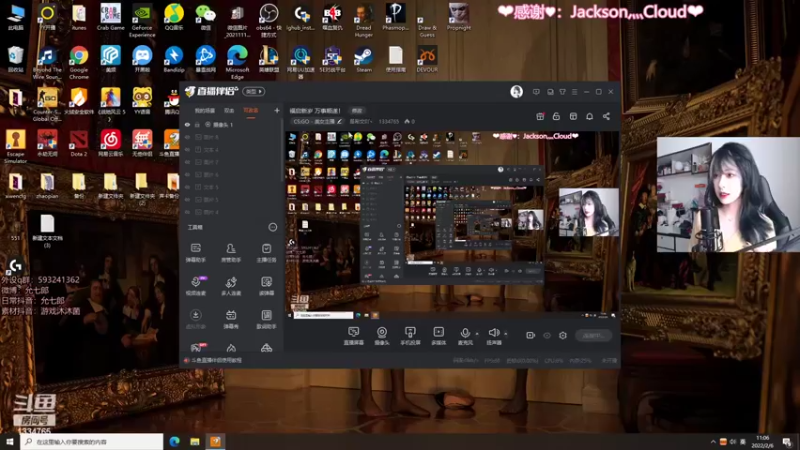Open the 弹幕秀 tool
The width and height of the screenshot is (800, 450).
point(231,319)
